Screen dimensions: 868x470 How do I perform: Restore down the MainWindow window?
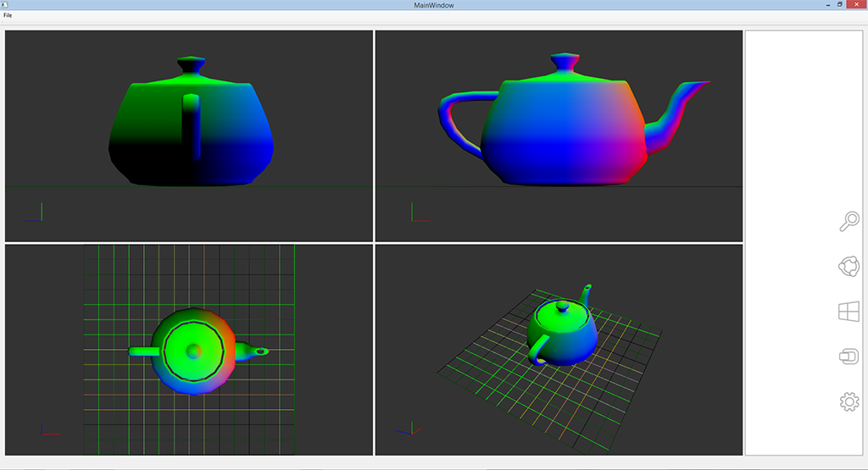840,4
